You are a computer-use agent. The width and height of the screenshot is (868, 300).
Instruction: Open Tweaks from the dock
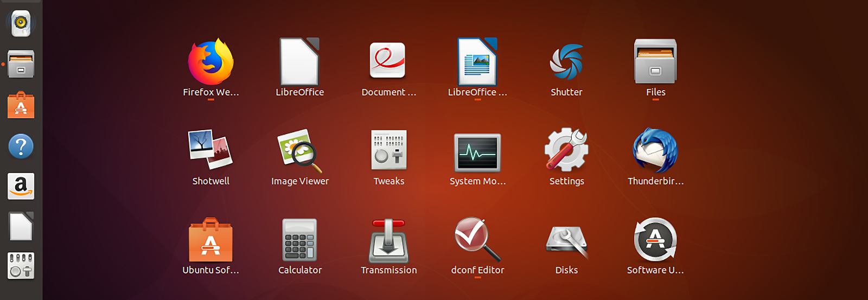[x=21, y=266]
